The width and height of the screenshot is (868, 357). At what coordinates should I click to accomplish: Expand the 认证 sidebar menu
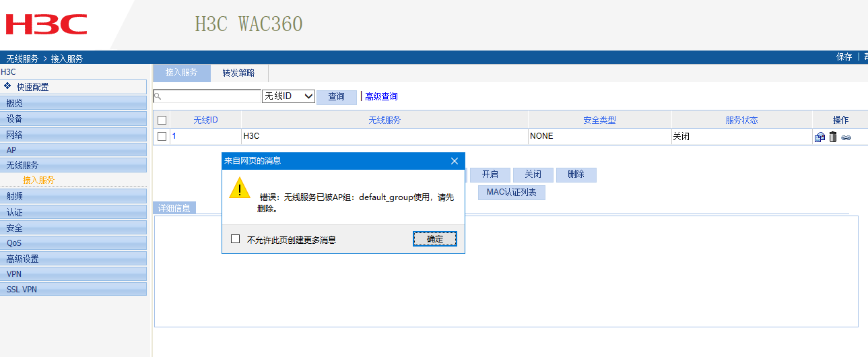pyautogui.click(x=73, y=212)
